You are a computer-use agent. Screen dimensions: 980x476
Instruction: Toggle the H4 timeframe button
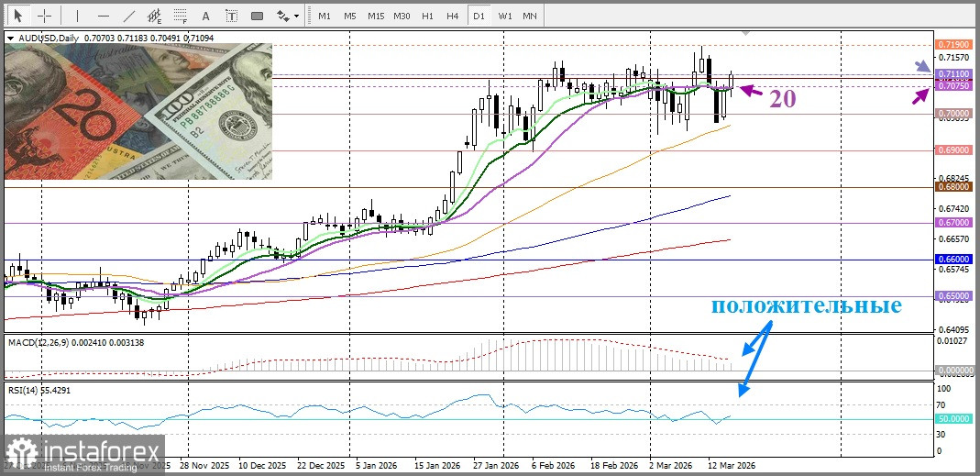(453, 16)
